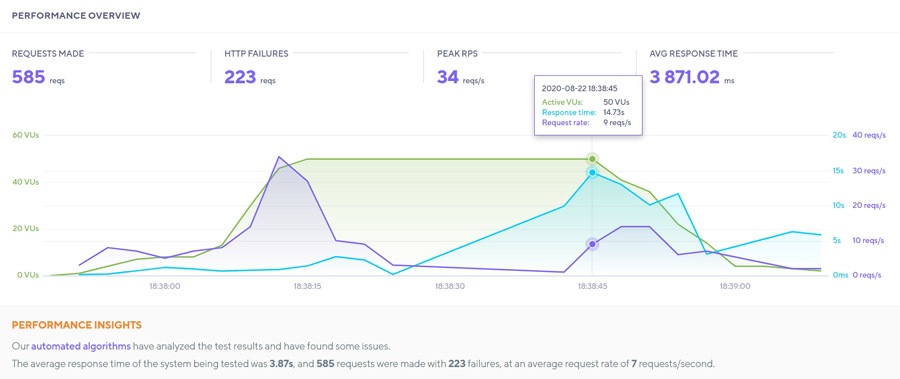Click the 60 VUs axis label
Image resolution: width=900 pixels, height=379 pixels.
point(25,136)
